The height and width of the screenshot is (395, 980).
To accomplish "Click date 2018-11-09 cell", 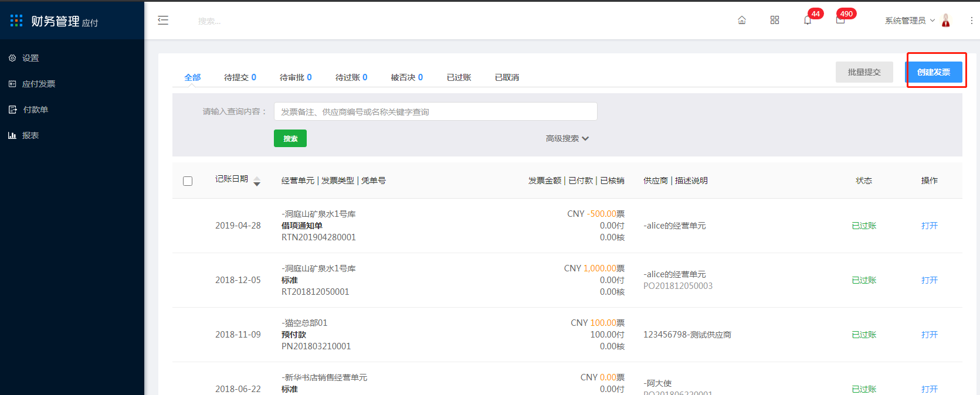I will pos(238,335).
